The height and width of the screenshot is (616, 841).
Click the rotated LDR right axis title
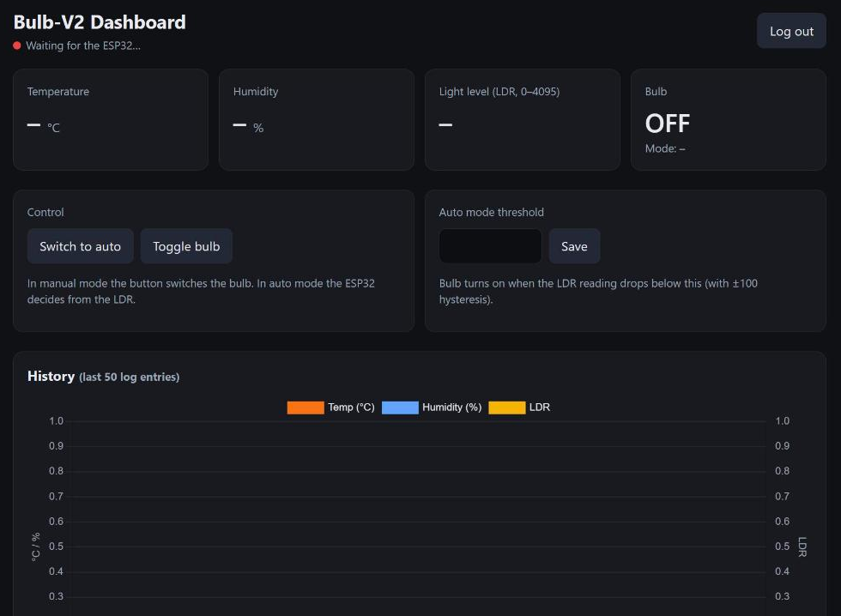(x=802, y=547)
